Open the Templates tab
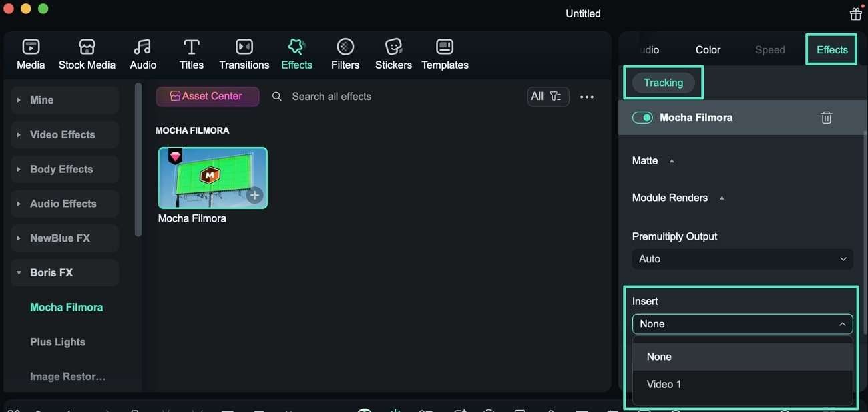 click(445, 55)
